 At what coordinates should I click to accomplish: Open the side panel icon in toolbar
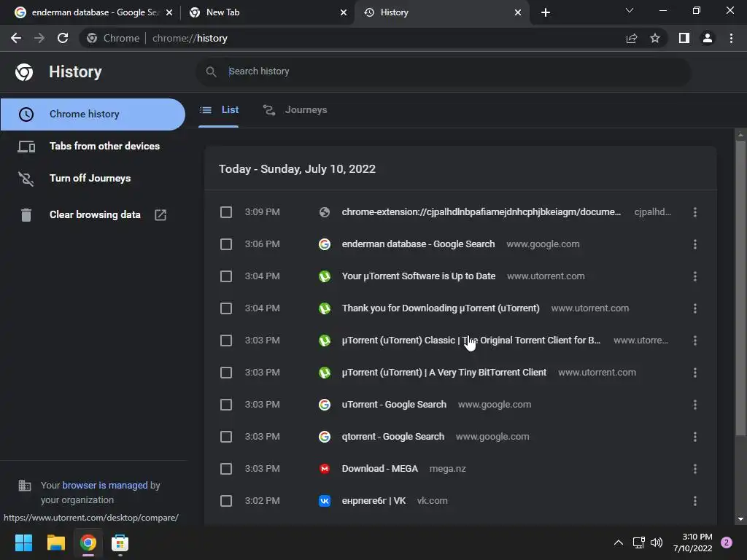point(684,38)
